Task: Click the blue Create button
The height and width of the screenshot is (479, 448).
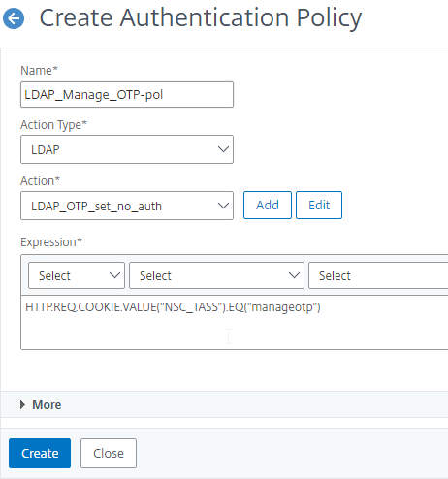Action: click(40, 453)
